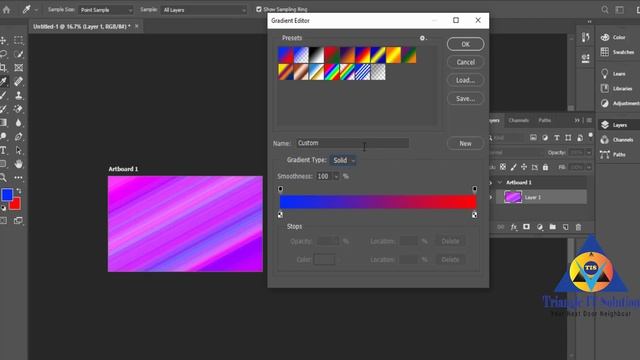Delete layer using the trash icon
640x360 pixels.
tap(578, 227)
